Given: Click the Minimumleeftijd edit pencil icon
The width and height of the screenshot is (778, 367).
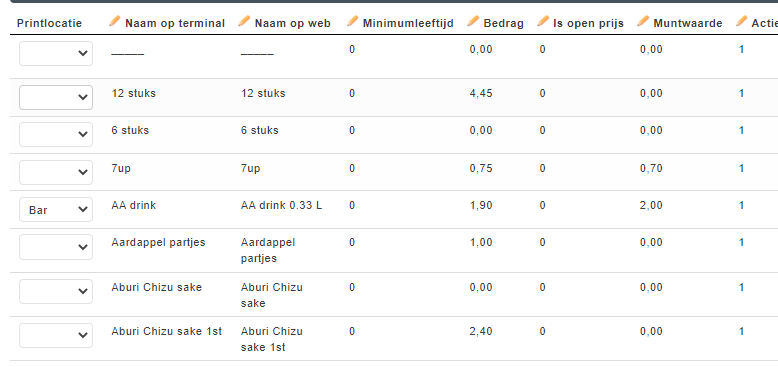Looking at the screenshot, I should pos(352,21).
